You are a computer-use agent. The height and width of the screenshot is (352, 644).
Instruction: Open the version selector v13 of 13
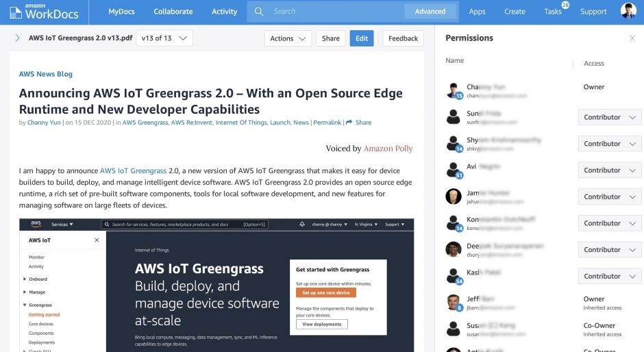point(164,38)
